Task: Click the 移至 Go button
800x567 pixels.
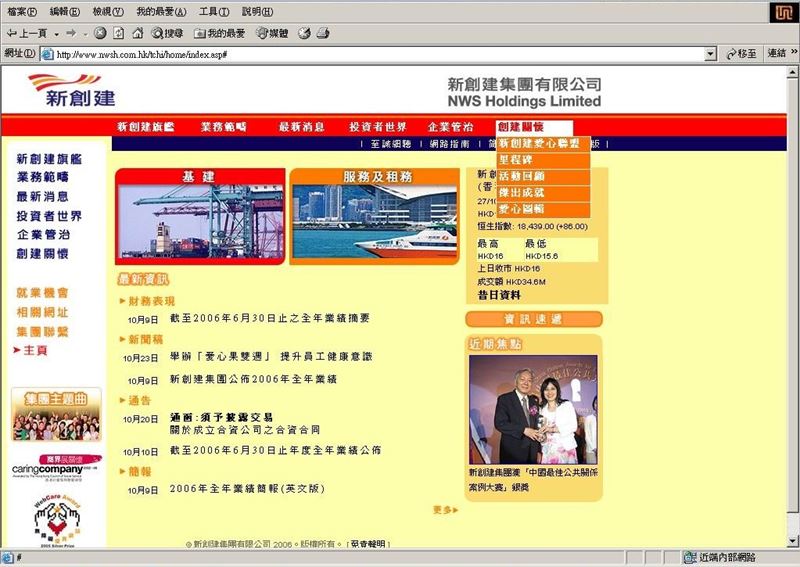Action: [741, 53]
